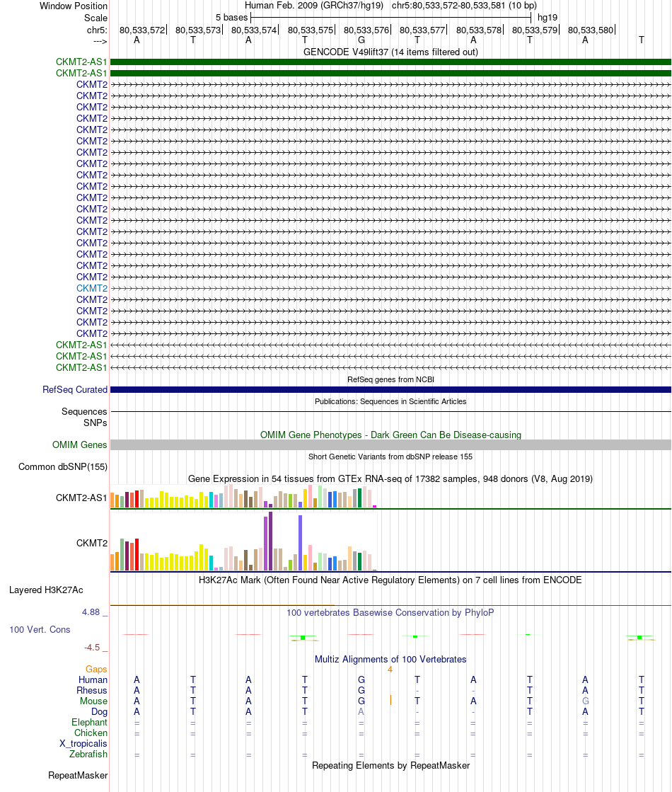Select the 'Elephant' alignment row label
Viewport: 672px width, 792px height.
(89, 723)
